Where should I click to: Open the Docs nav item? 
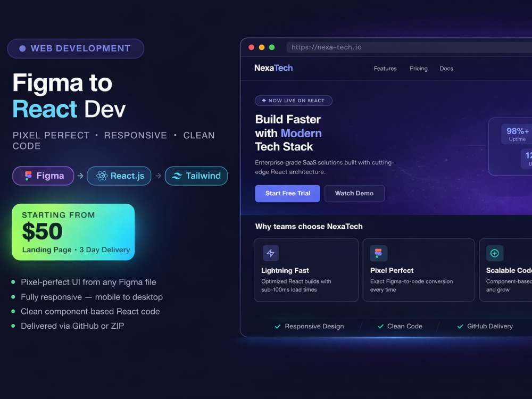pyautogui.click(x=446, y=69)
